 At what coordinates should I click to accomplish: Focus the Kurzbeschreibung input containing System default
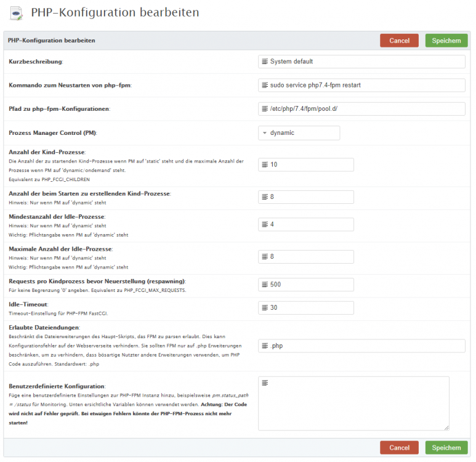[x=366, y=62]
